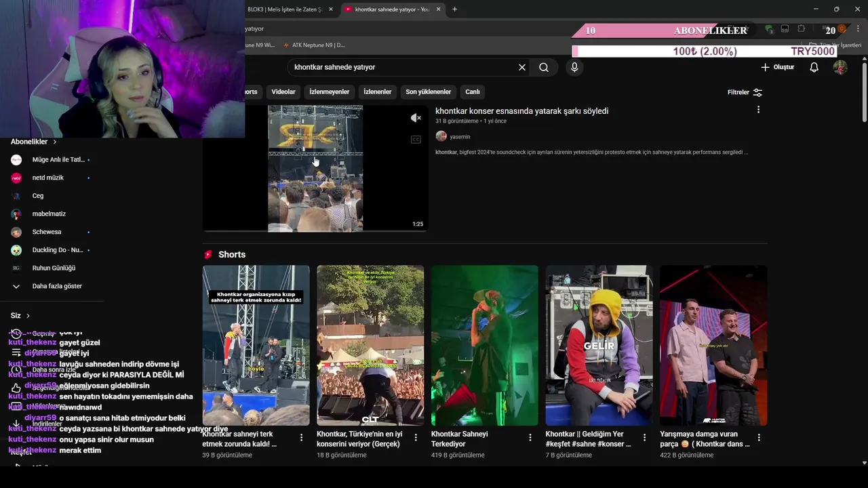This screenshot has width=868, height=488.
Task: Open options menu for khontkar konser video
Action: tap(758, 110)
